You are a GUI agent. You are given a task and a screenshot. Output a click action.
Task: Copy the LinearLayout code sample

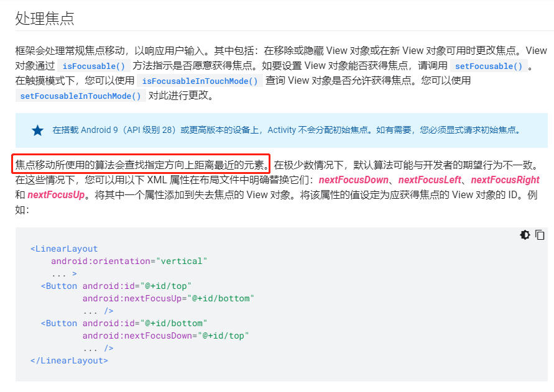pyautogui.click(x=540, y=235)
